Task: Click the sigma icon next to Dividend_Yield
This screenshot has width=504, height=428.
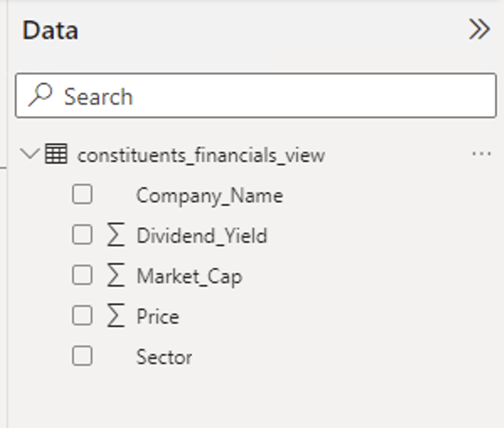Action: click(115, 234)
